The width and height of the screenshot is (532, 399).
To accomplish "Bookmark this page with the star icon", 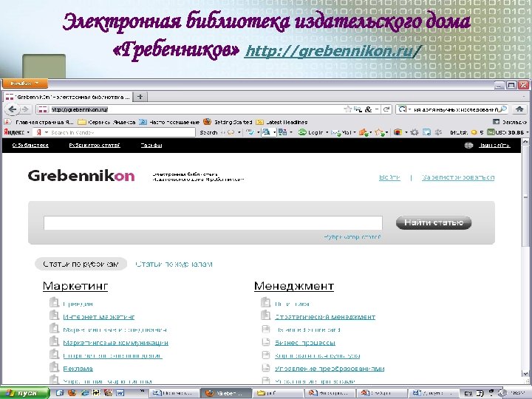I will tap(347, 109).
